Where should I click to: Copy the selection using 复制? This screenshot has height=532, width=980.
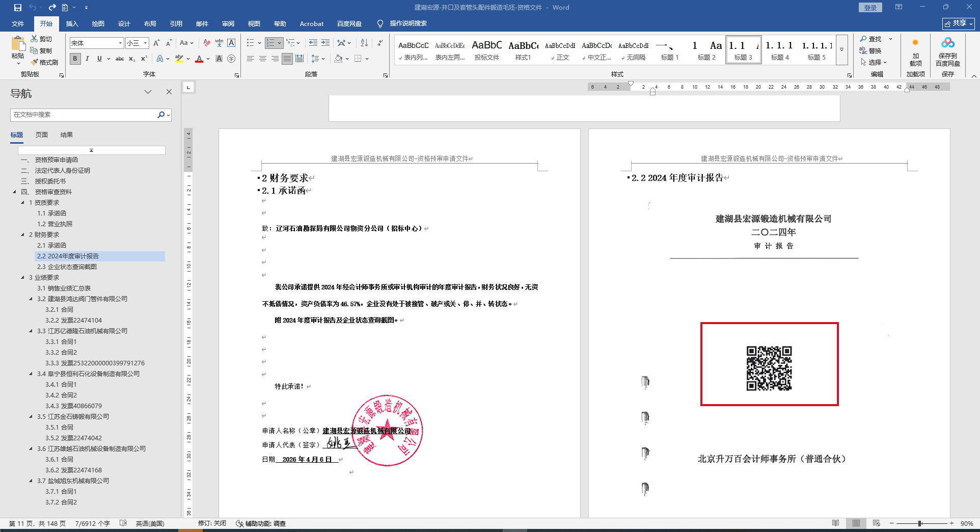[41, 50]
